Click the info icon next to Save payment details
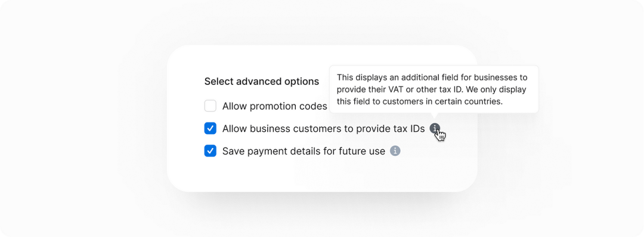Viewport: 644px width, 237px height. (x=395, y=151)
